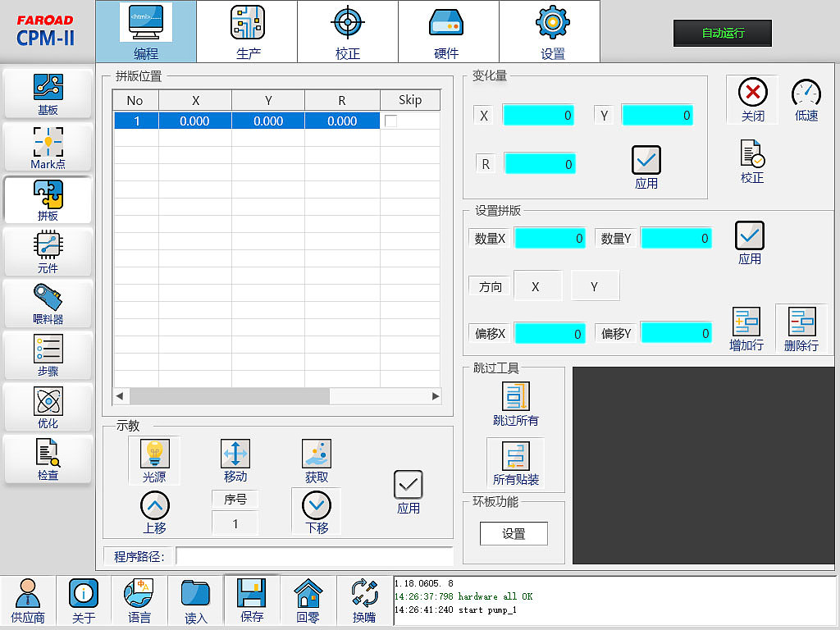This screenshot has width=840, height=630.
Task: Click the 获取 acquire icon
Action: pos(316,461)
